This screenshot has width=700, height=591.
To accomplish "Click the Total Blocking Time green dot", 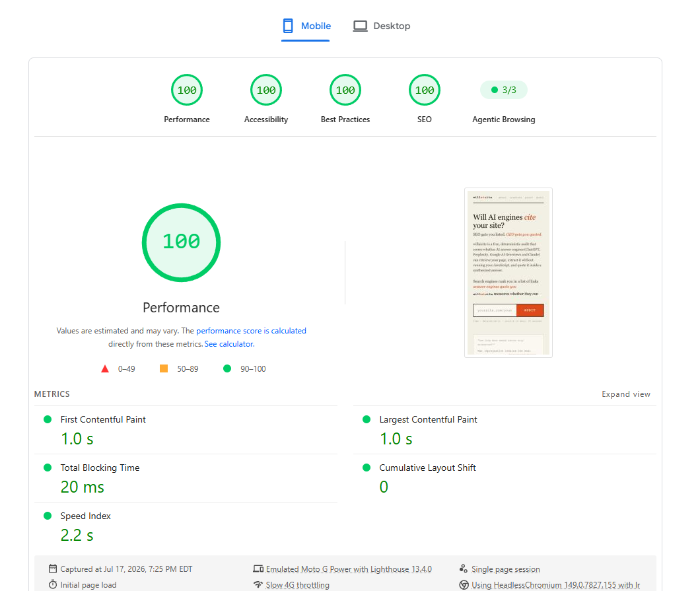I will point(48,468).
